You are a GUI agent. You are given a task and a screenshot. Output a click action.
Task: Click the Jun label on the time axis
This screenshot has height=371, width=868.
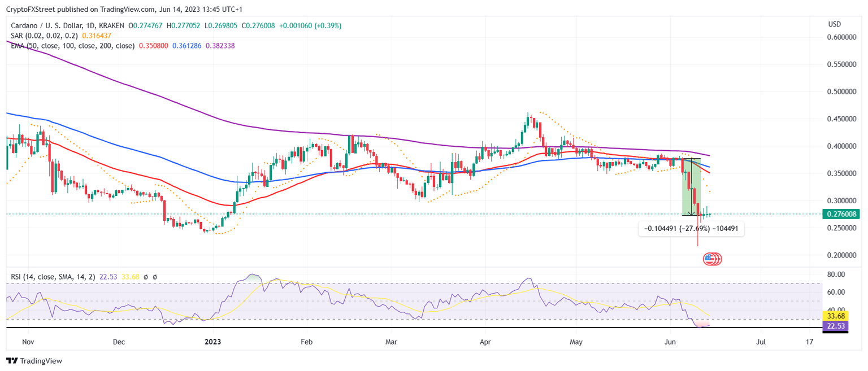(670, 342)
